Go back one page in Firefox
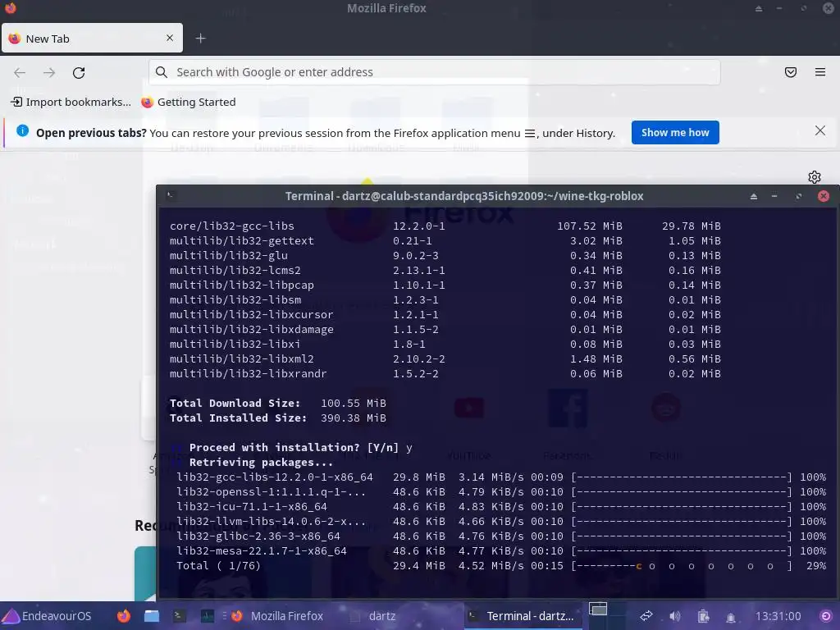The width and height of the screenshot is (840, 630). click(20, 72)
